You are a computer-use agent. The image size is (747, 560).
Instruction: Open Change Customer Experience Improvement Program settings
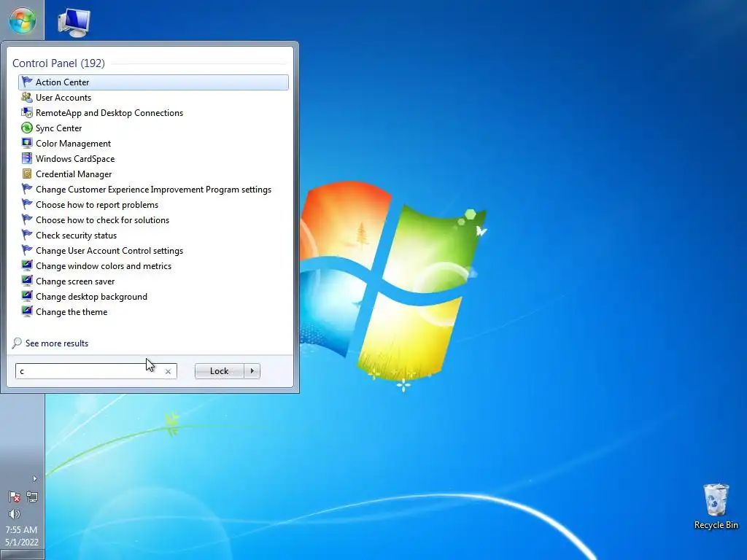tap(153, 189)
